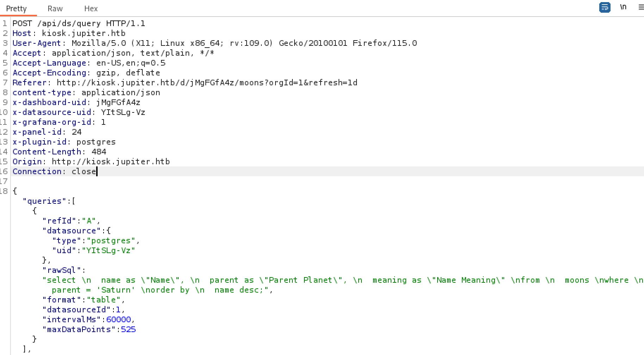Click the x-dashboard-uid header value
The height and width of the screenshot is (355, 644).
(118, 103)
